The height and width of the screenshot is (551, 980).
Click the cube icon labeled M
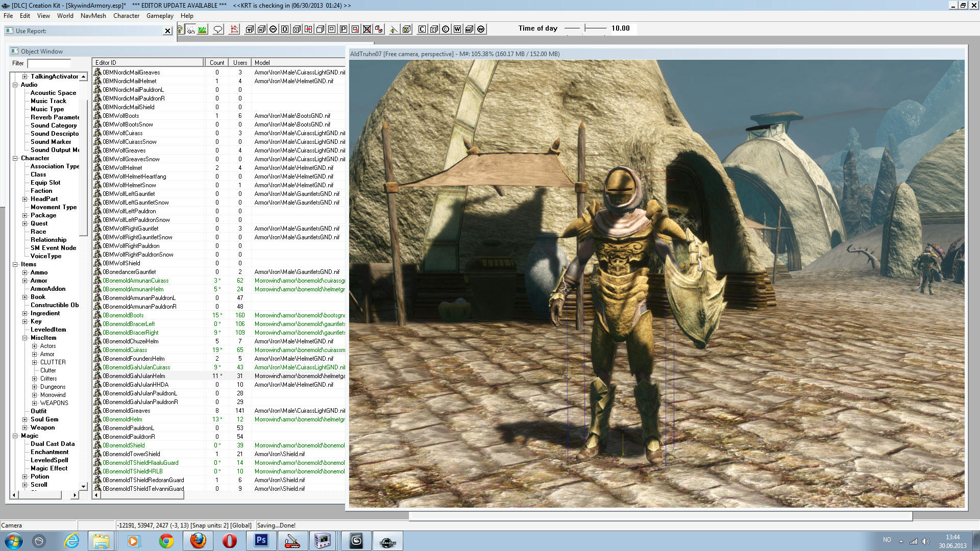click(x=262, y=29)
